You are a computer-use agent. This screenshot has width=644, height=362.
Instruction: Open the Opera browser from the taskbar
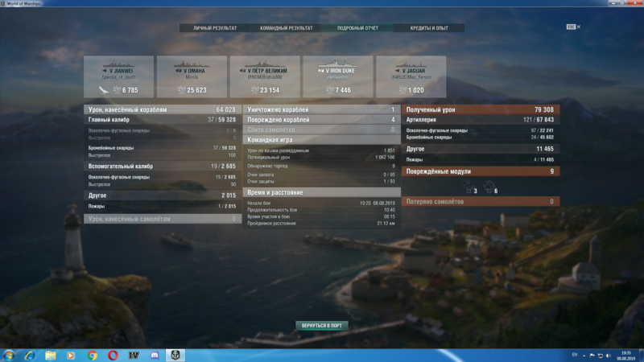click(114, 355)
